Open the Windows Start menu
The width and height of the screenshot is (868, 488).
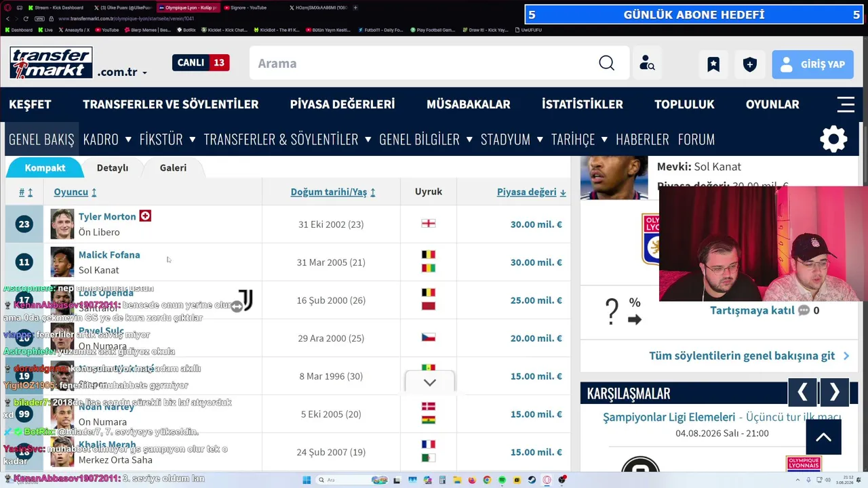307,480
